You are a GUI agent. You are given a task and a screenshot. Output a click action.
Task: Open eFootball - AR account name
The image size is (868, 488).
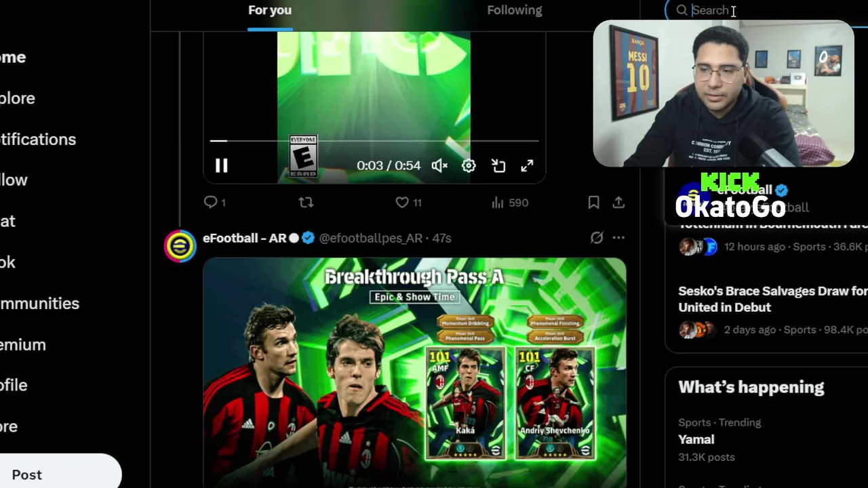click(244, 238)
